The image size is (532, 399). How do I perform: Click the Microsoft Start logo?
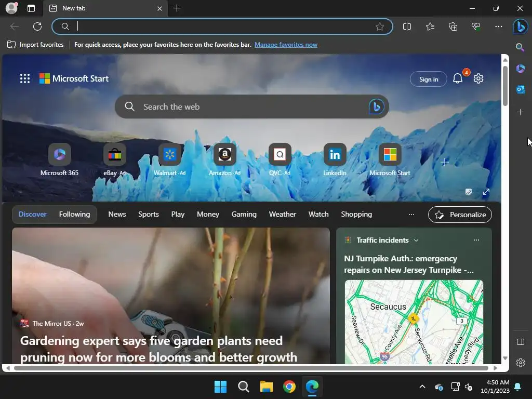point(74,78)
